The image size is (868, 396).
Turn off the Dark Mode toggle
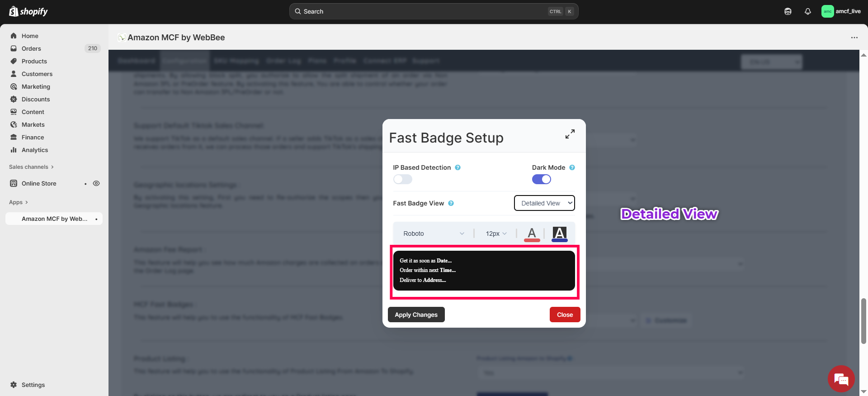coord(541,180)
